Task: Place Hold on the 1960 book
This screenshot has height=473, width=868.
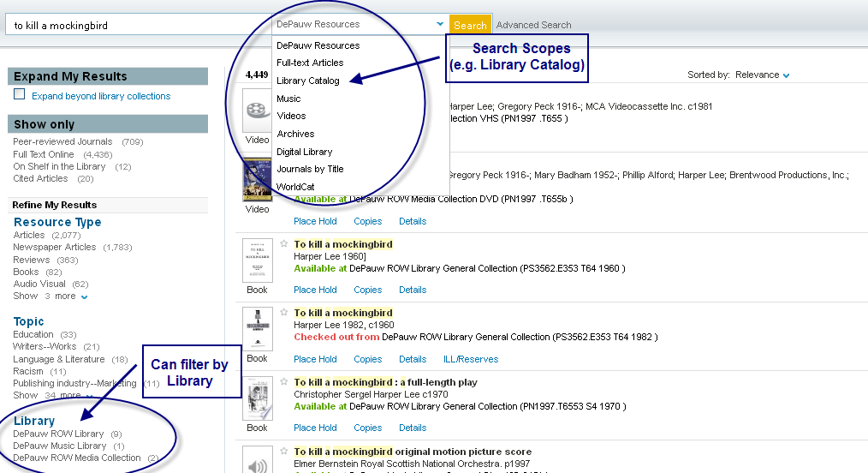Action: [x=315, y=290]
